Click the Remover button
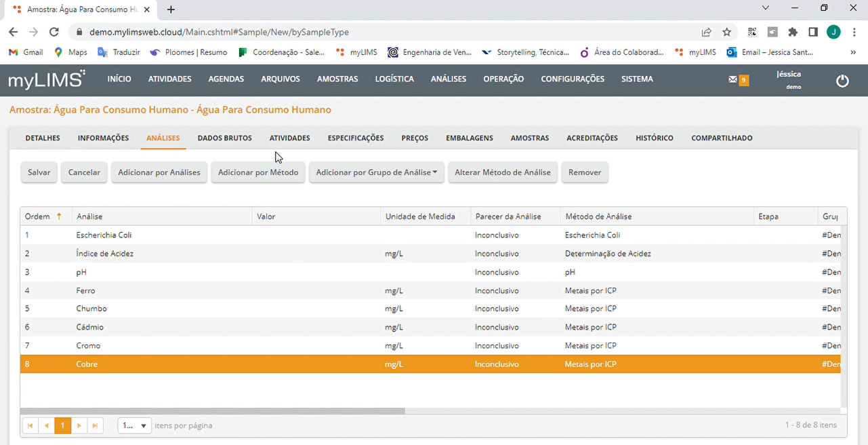This screenshot has height=445, width=868. click(585, 172)
